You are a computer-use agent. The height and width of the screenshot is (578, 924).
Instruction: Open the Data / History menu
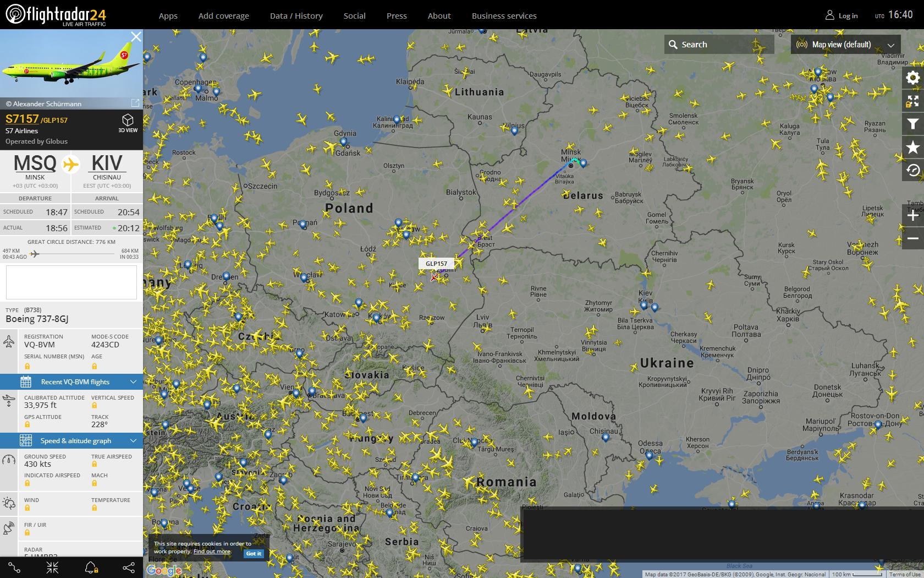click(x=296, y=16)
